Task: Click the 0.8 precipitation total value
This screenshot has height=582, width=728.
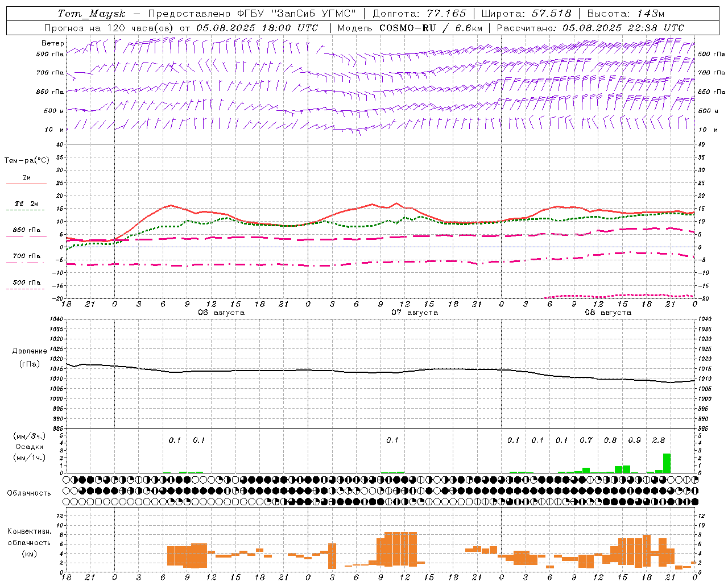Action: pyautogui.click(x=610, y=440)
